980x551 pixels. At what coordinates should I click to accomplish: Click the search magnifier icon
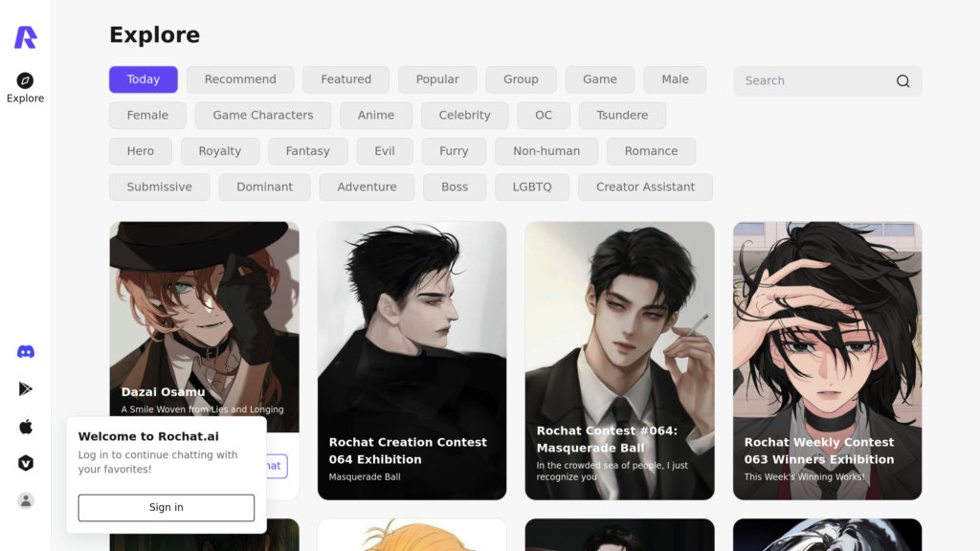coord(902,81)
